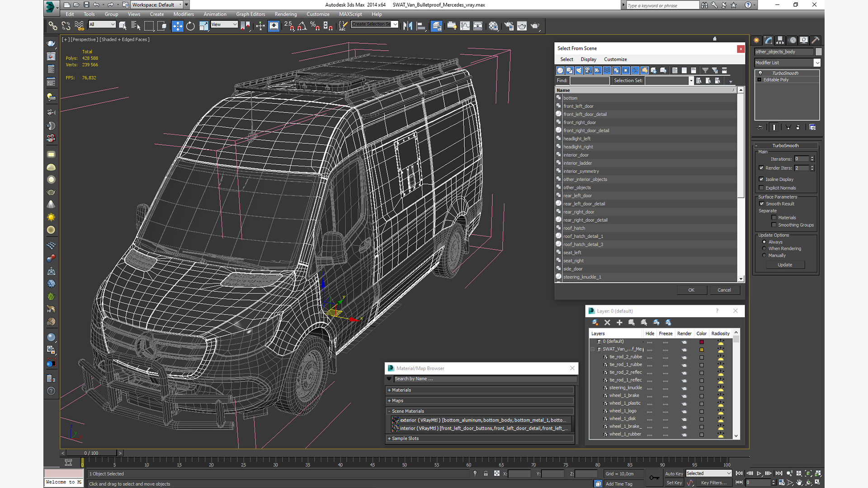Check Separate by Smoothing Groups option

tap(774, 225)
